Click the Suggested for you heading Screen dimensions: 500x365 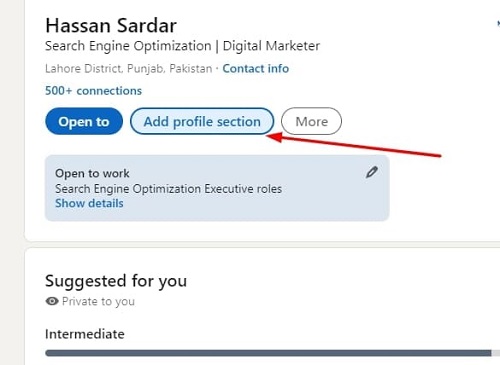pos(116,281)
